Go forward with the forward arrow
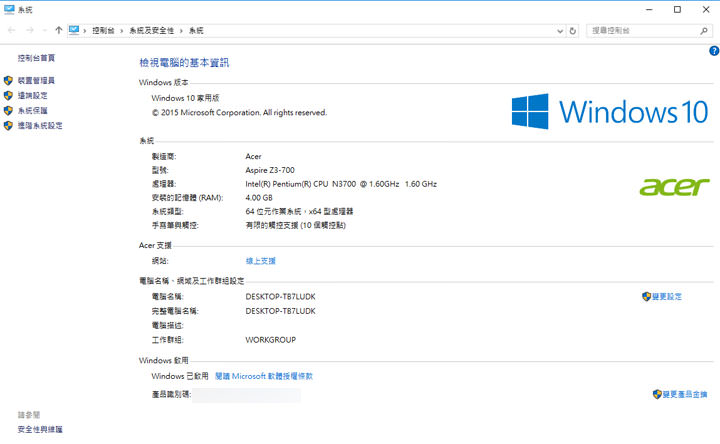This screenshot has height=444, width=720. pos(30,30)
